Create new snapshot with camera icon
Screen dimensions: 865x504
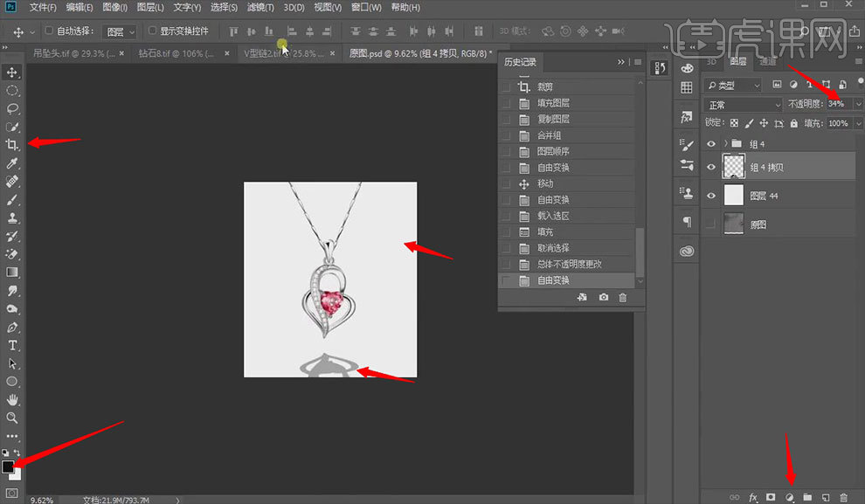point(603,298)
